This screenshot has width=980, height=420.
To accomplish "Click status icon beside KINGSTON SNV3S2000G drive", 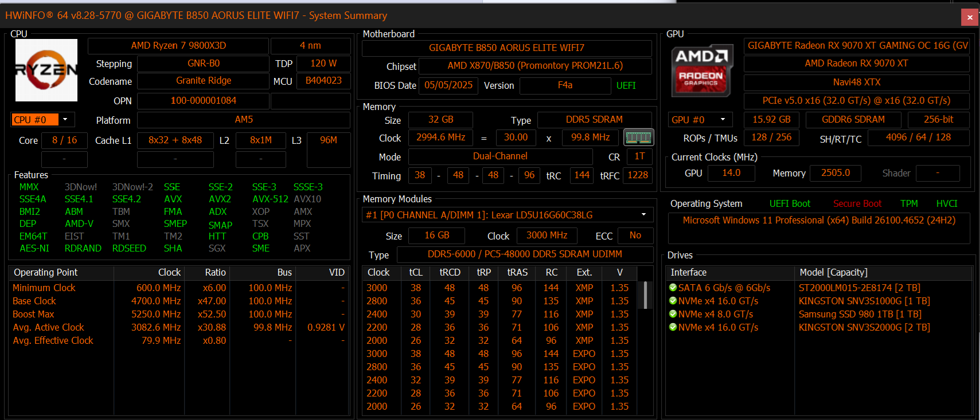I will (x=673, y=327).
